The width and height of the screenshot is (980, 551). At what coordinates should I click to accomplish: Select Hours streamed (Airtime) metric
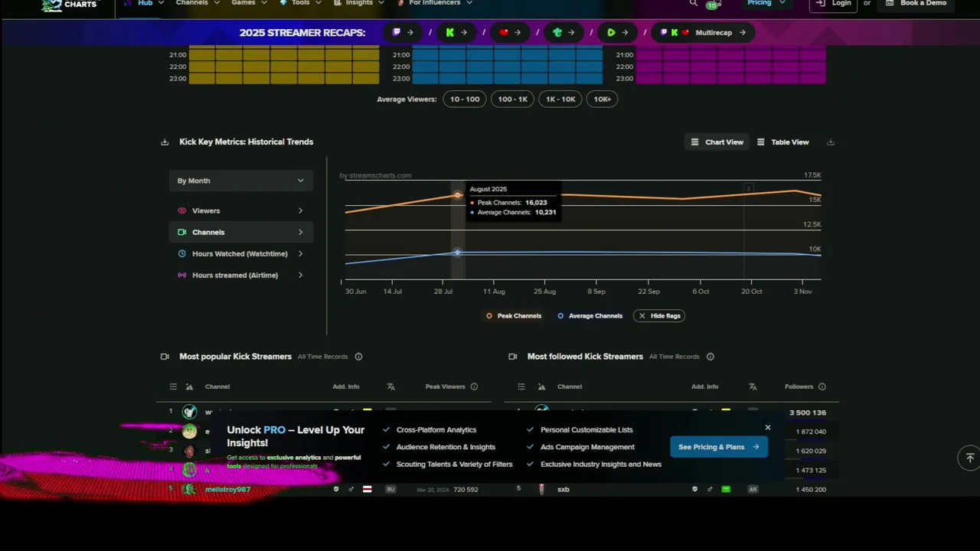(241, 275)
